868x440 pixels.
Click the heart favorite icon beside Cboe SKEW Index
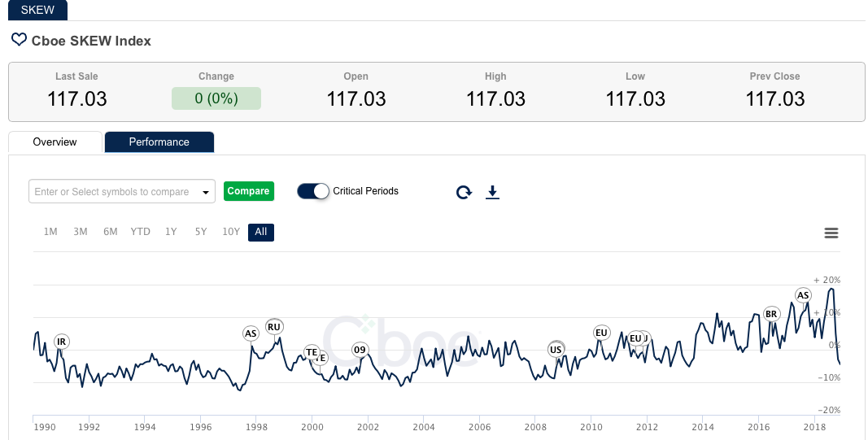tap(19, 40)
